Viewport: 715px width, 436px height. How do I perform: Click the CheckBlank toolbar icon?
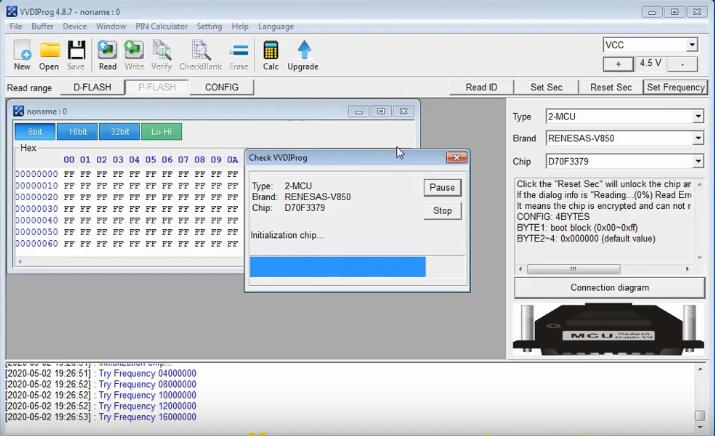201,55
